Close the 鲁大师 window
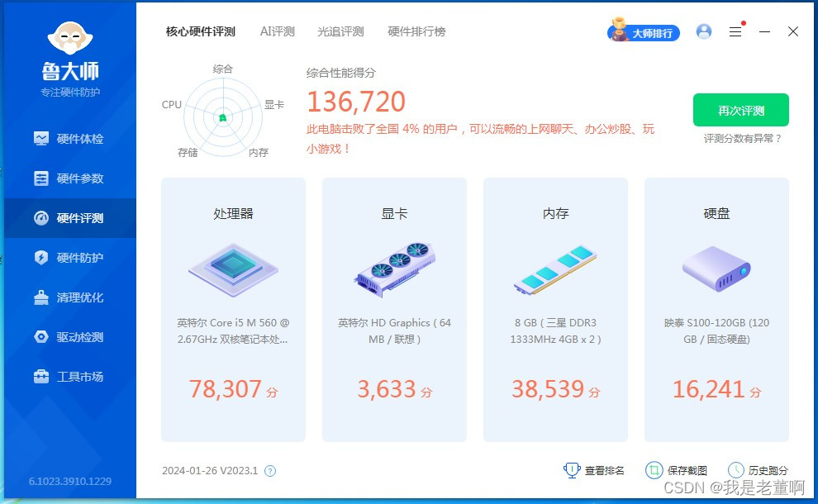 click(x=793, y=32)
